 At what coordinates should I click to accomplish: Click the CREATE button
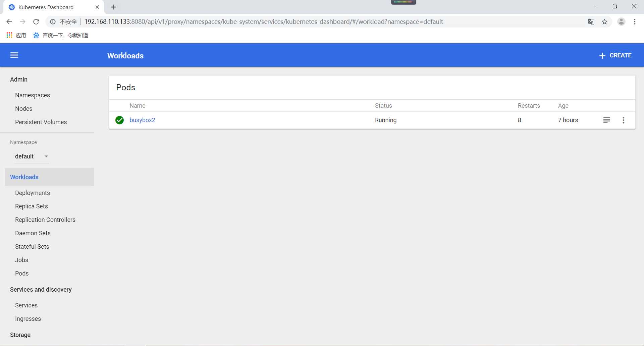(x=615, y=55)
